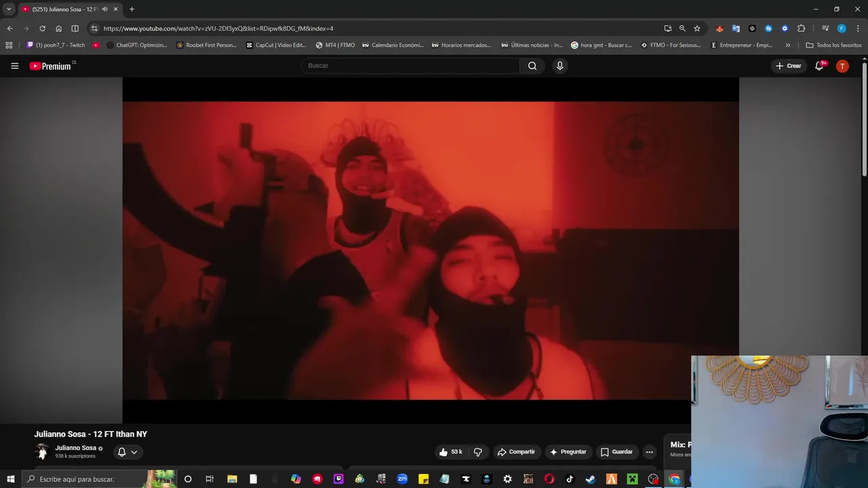This screenshot has height=488, width=868.
Task: Open the YouTube icon bookmark
Action: (x=96, y=45)
